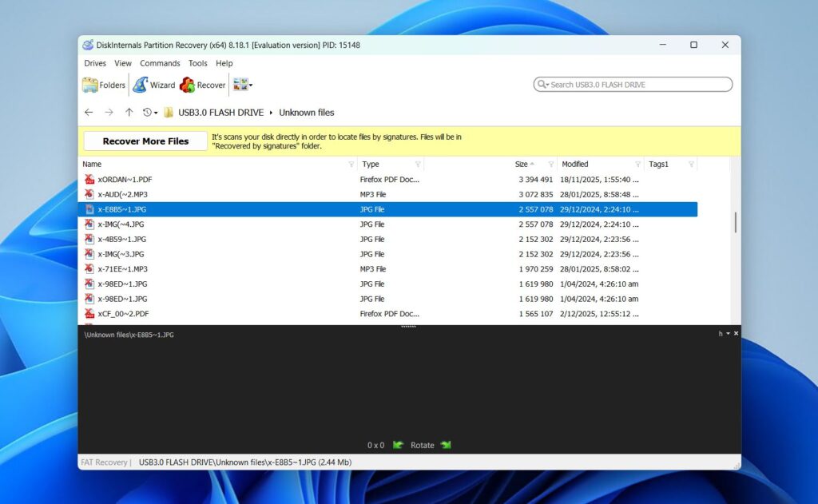Select Unknown files in breadcrumb
The height and width of the screenshot is (504, 818).
pos(306,112)
